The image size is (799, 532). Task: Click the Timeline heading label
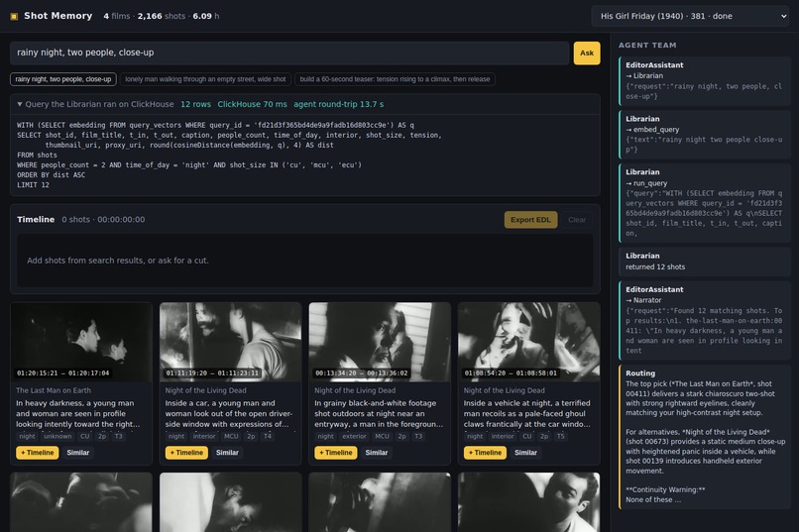(36, 219)
